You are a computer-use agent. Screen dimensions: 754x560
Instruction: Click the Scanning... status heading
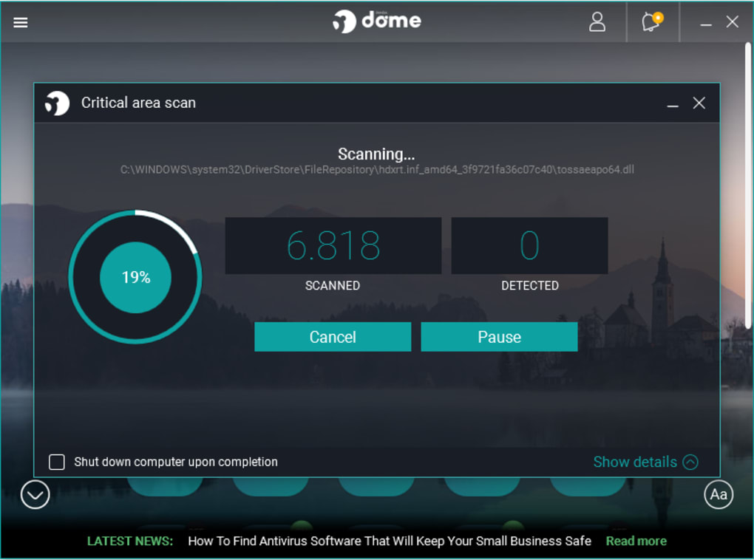coord(376,154)
